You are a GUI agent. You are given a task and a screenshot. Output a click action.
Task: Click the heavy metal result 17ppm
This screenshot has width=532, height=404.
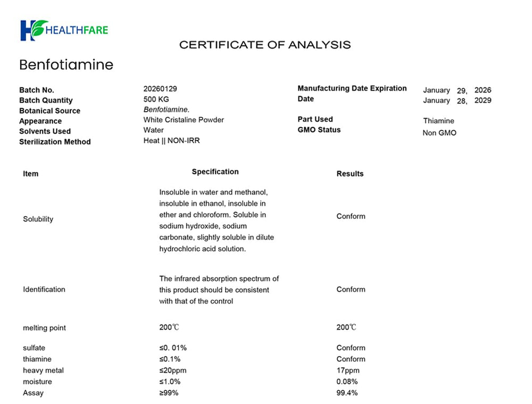point(348,370)
